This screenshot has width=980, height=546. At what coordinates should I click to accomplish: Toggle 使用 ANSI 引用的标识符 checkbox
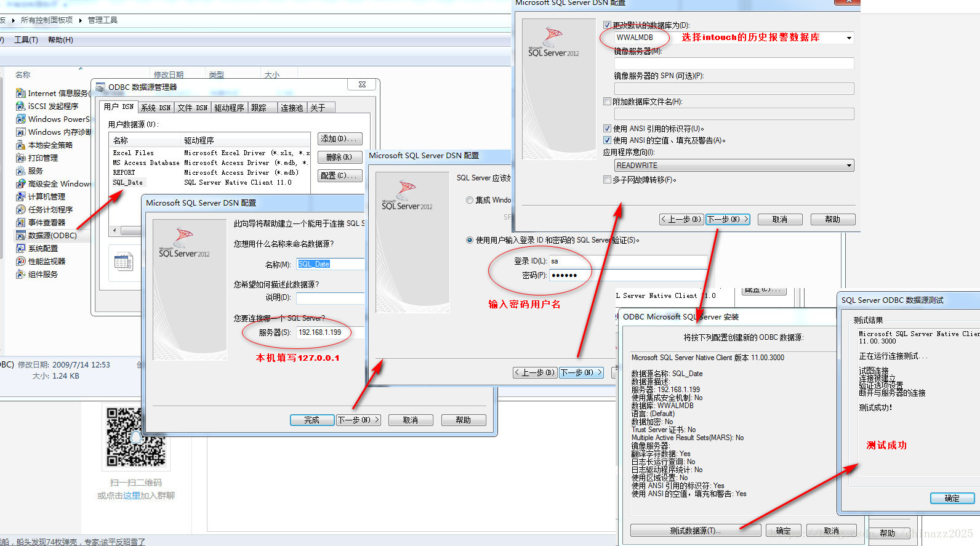tap(607, 129)
